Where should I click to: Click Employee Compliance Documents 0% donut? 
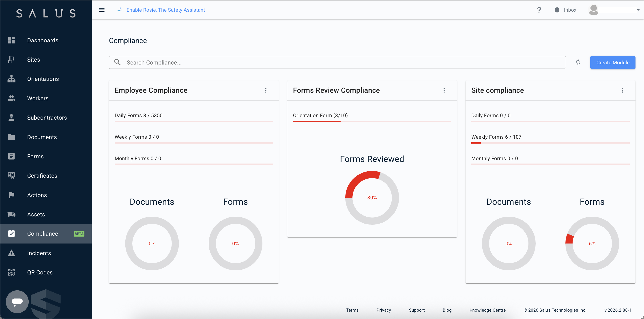pos(152,244)
